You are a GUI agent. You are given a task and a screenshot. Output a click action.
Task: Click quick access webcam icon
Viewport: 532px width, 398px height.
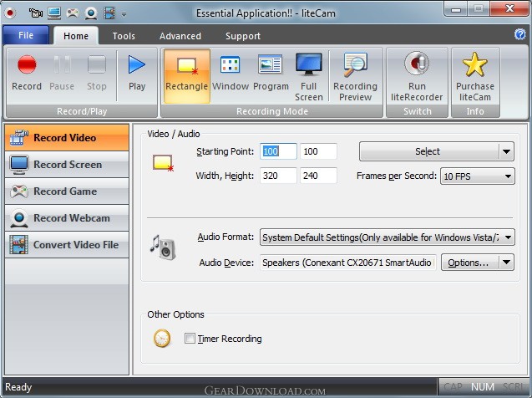pyautogui.click(x=91, y=13)
